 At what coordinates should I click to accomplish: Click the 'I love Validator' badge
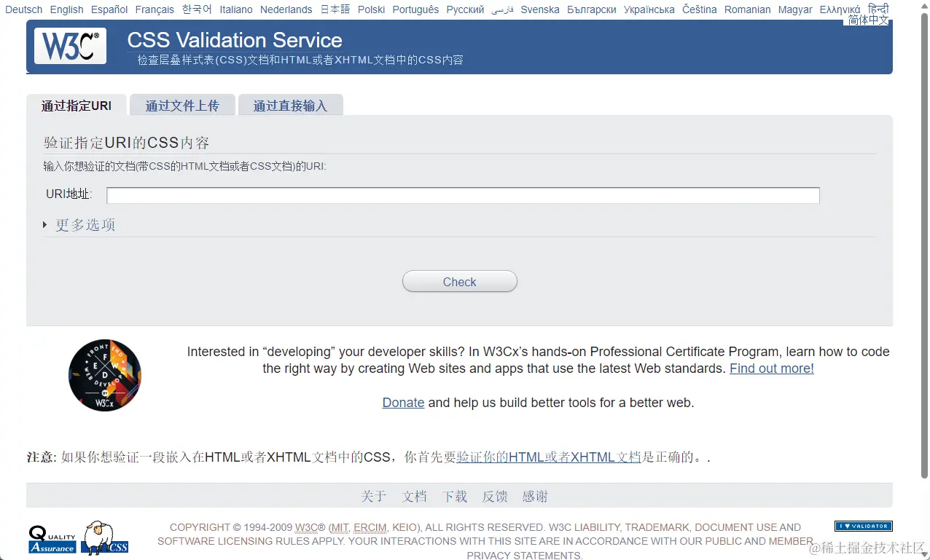pyautogui.click(x=863, y=526)
